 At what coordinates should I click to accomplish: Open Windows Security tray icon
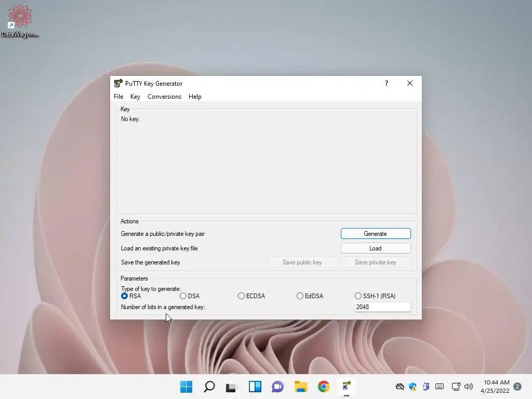click(413, 387)
